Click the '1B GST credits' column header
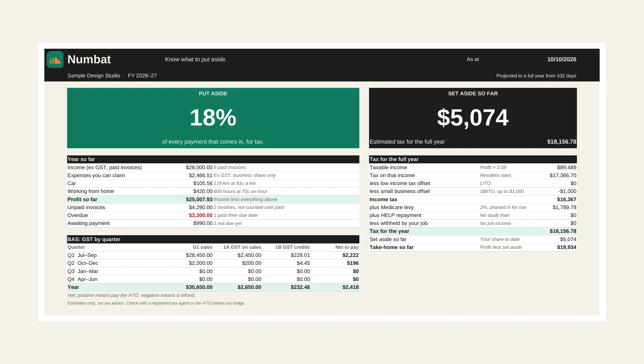The width and height of the screenshot is (644, 364). (293, 247)
